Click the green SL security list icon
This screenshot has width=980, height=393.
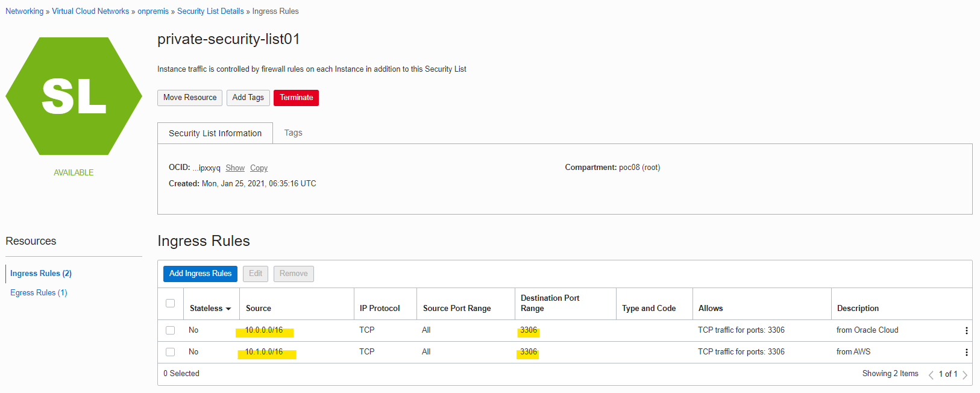(74, 96)
